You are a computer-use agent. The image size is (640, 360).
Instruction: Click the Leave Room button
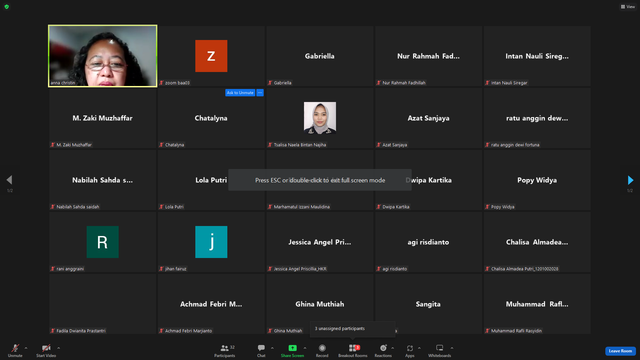click(620, 351)
